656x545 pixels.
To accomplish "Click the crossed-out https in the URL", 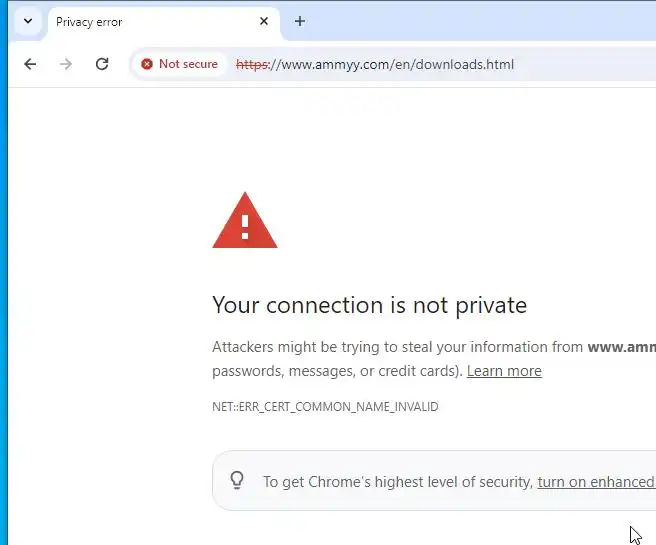I will [252, 65].
